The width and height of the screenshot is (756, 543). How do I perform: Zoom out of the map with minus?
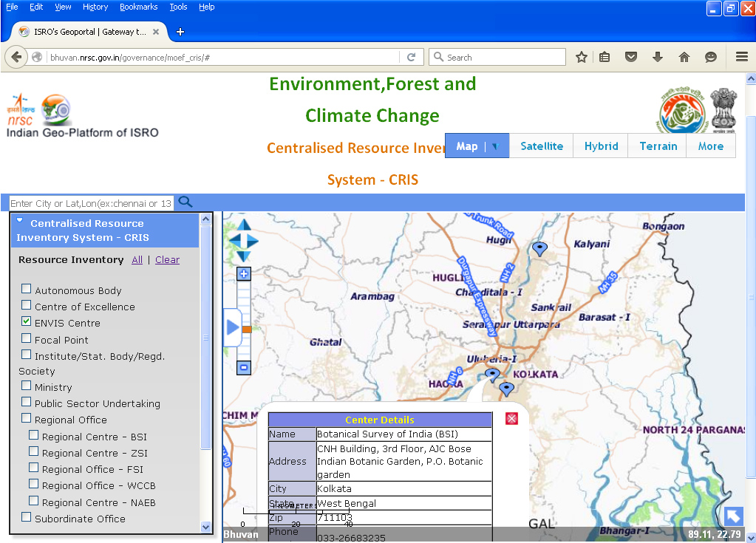(244, 368)
